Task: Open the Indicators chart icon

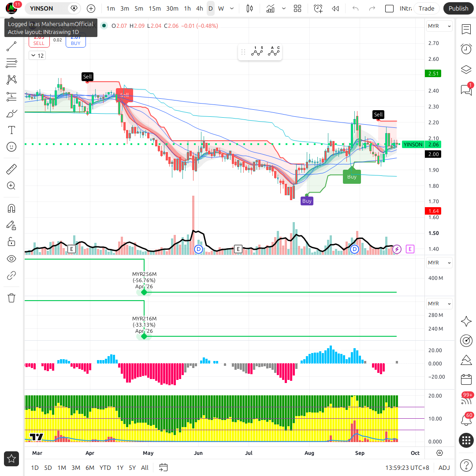Action: pyautogui.click(x=270, y=8)
